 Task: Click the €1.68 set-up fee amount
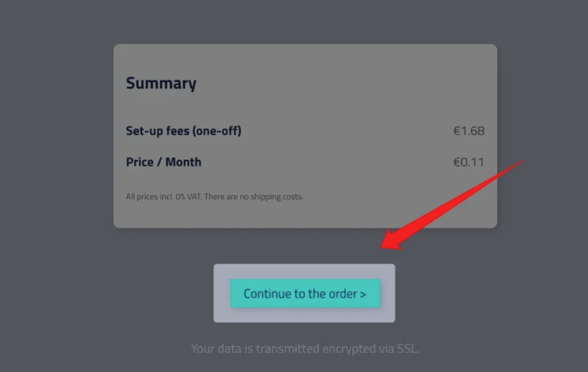(469, 130)
